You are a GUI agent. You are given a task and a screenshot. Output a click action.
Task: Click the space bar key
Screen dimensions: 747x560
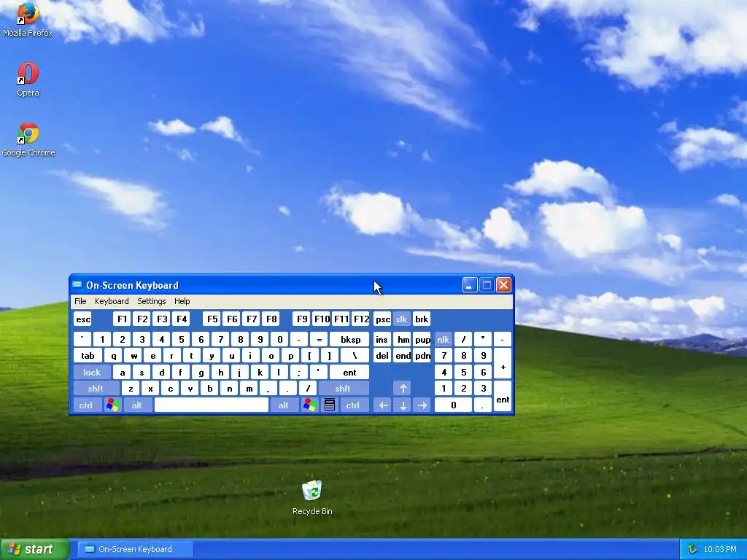click(x=212, y=405)
